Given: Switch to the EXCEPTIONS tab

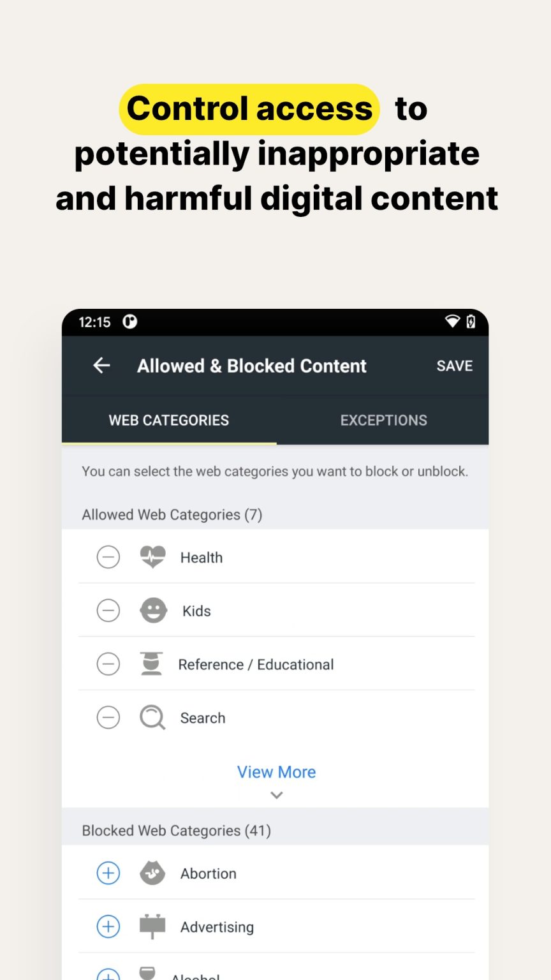Looking at the screenshot, I should tap(383, 420).
